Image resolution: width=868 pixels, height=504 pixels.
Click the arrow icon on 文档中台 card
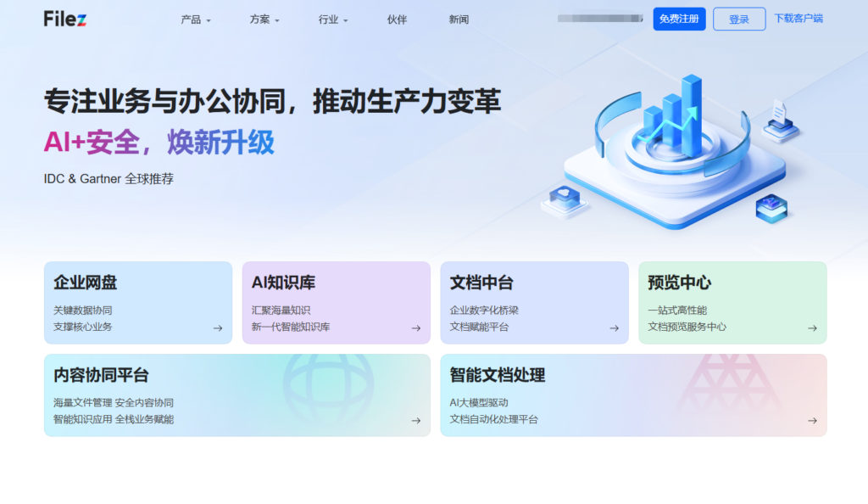[615, 328]
